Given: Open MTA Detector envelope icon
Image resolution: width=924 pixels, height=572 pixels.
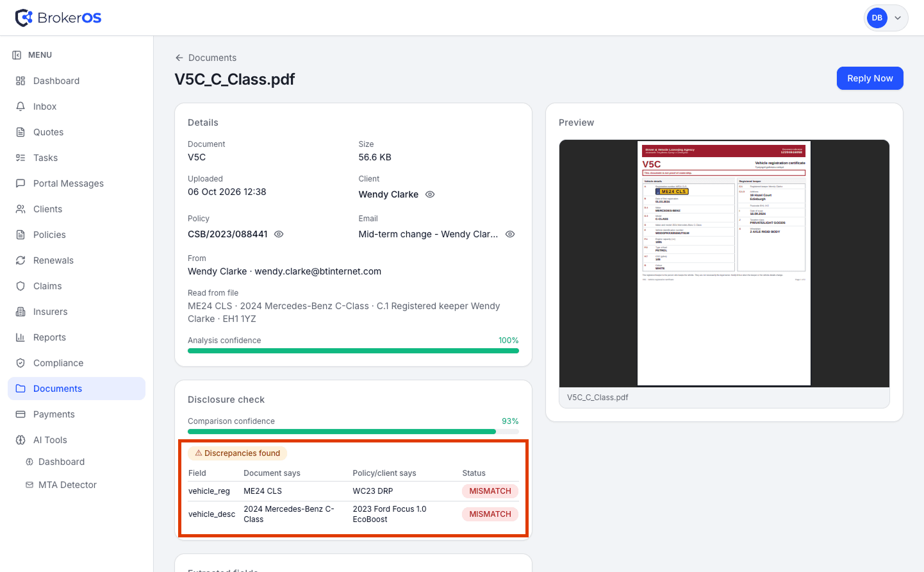Looking at the screenshot, I should (x=29, y=485).
